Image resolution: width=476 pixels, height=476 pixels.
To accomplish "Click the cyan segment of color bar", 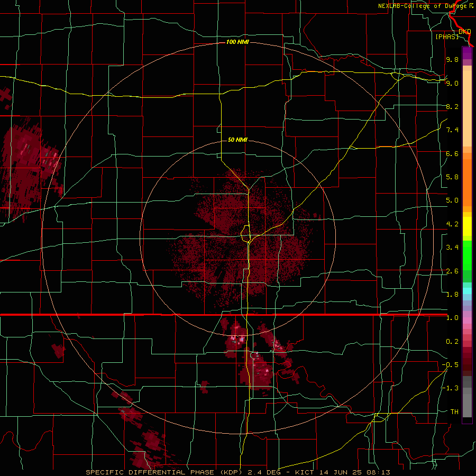I will tap(467, 291).
